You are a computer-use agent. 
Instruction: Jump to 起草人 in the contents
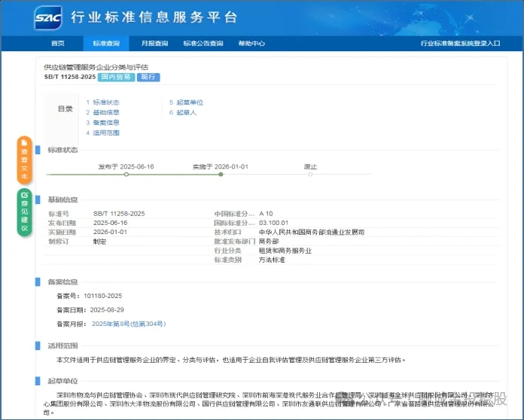pos(186,112)
